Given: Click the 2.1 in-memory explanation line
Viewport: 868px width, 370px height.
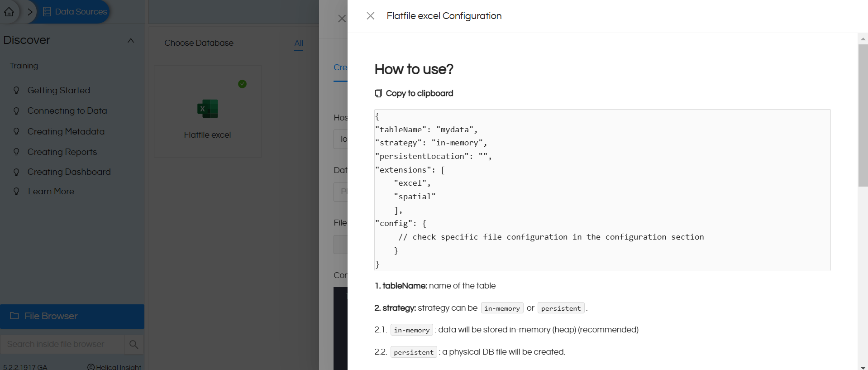Looking at the screenshot, I should [x=506, y=330].
